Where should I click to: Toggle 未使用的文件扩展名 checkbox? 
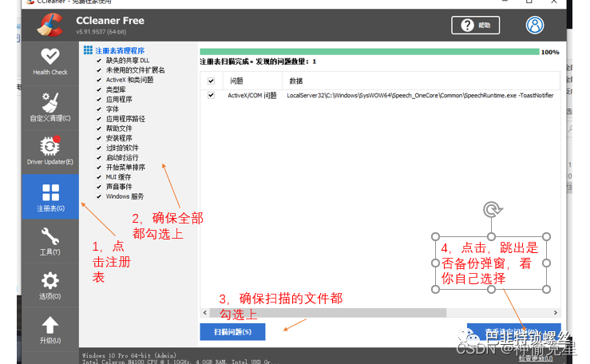[x=99, y=70]
